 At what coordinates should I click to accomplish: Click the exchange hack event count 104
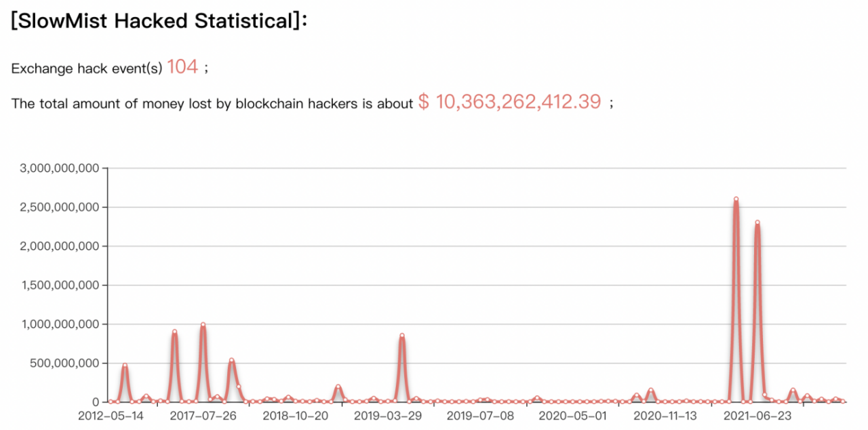pos(182,66)
